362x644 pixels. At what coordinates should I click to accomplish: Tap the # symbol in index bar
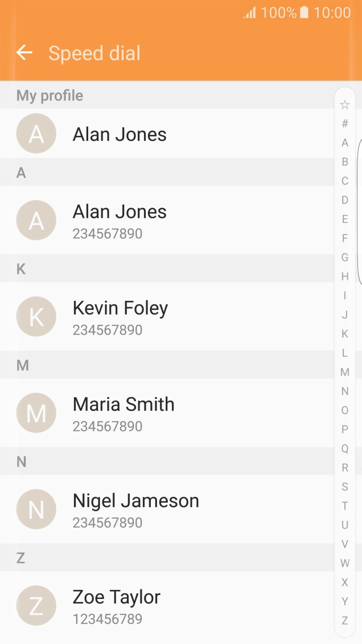344,124
